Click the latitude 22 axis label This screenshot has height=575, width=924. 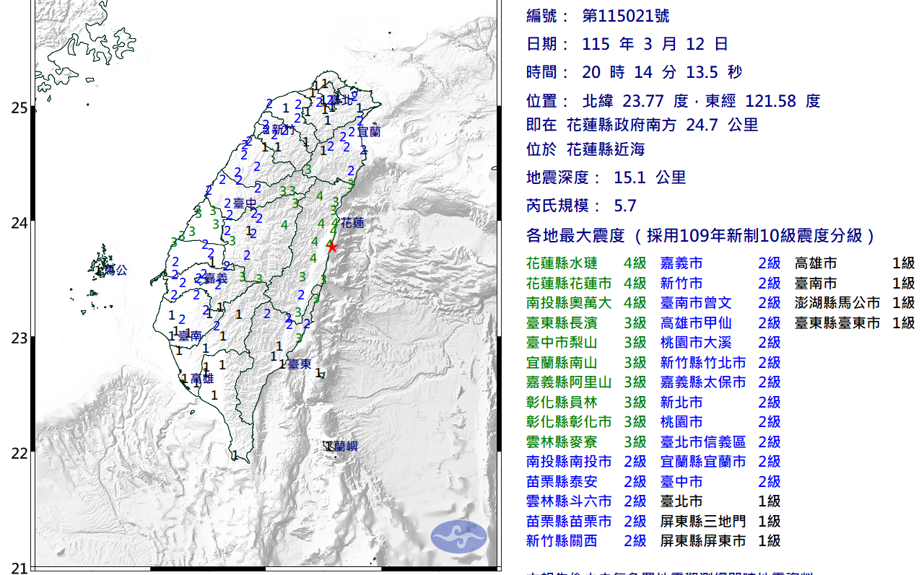(19, 453)
